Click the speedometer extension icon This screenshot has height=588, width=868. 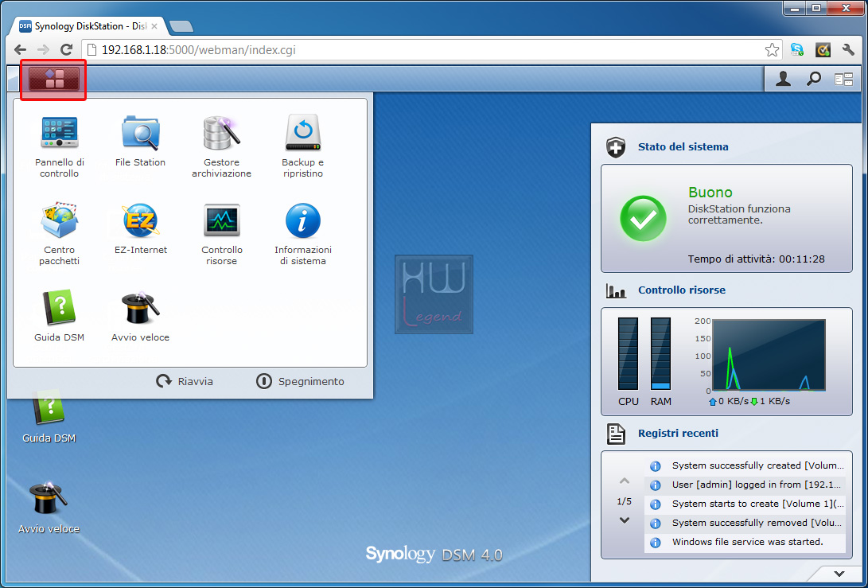coord(823,50)
